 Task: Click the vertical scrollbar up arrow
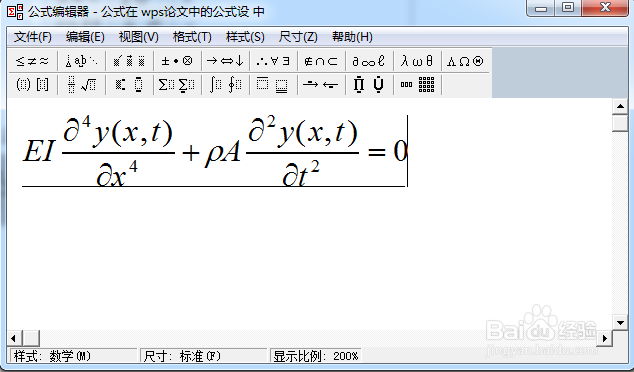pyautogui.click(x=620, y=107)
